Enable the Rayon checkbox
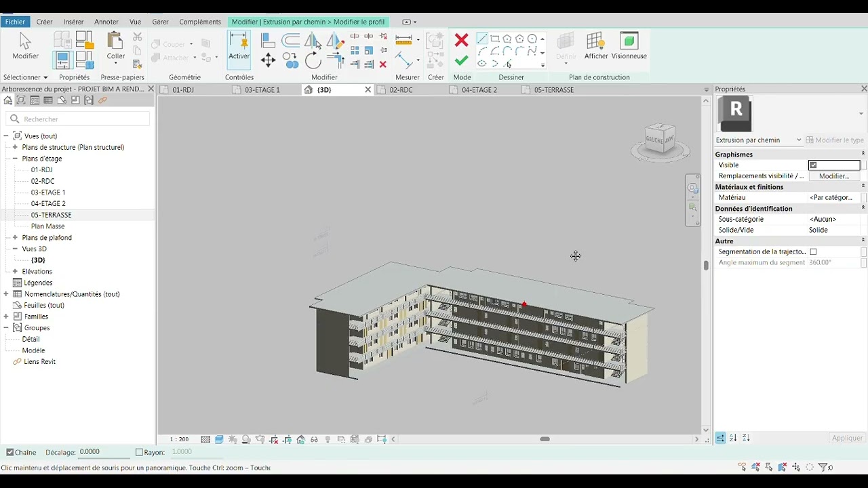This screenshot has height=488, width=868. click(139, 452)
